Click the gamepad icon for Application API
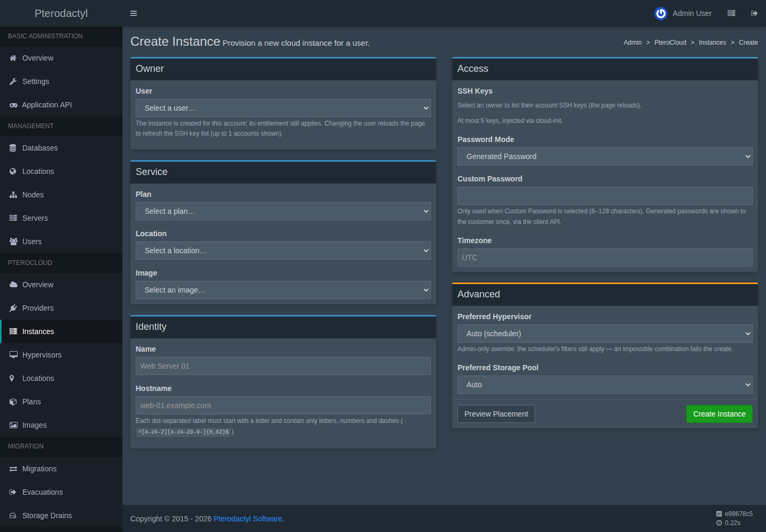The height and width of the screenshot is (532, 766). 13,105
